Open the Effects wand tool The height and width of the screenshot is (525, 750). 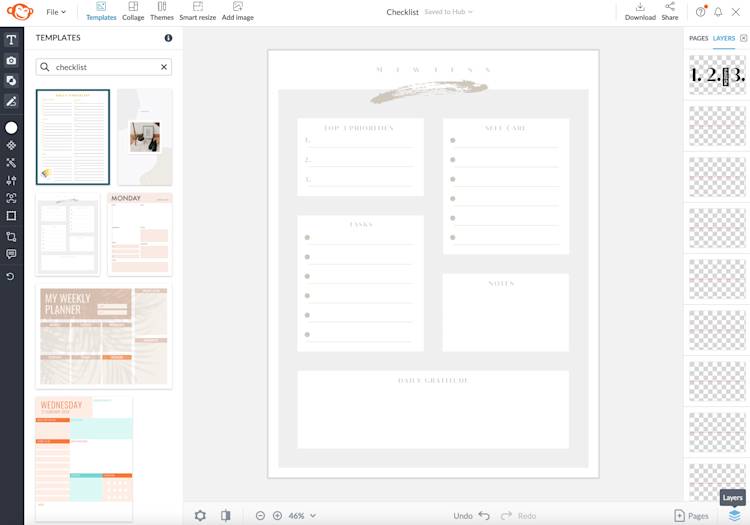point(11,163)
